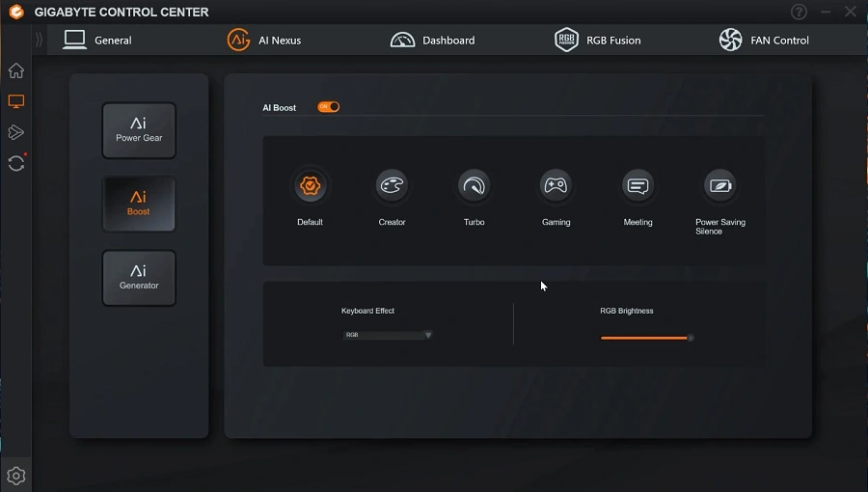Open the Keyboard Effect dropdown
Screen dimensions: 868x492
387,335
